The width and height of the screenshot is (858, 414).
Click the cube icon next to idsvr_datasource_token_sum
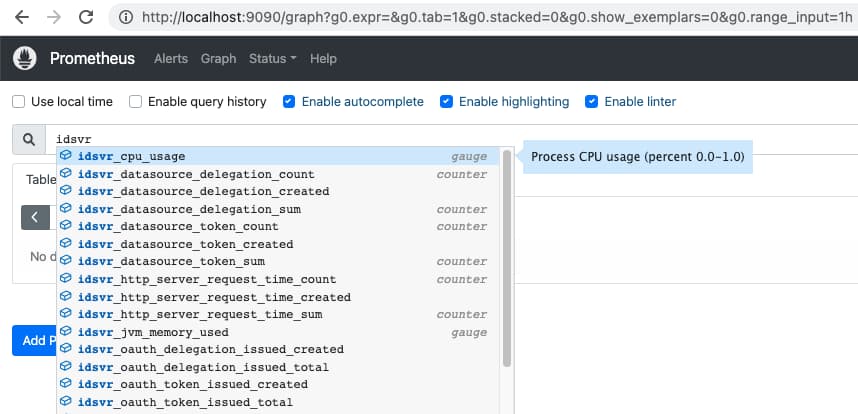click(66, 260)
